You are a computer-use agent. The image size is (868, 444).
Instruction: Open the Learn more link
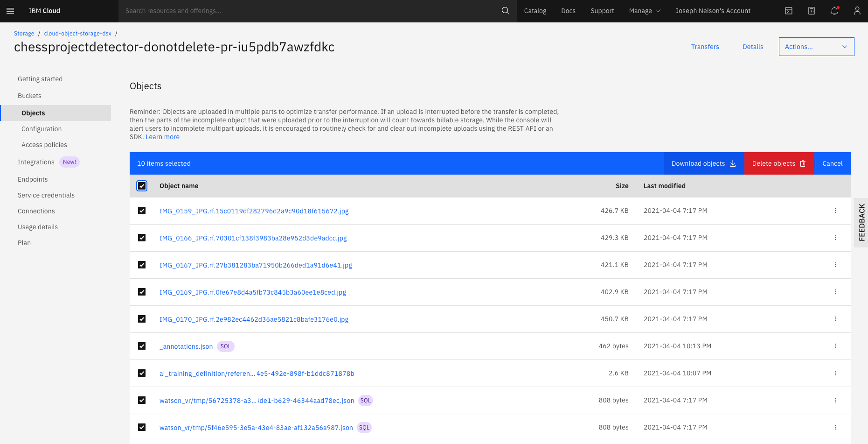click(162, 136)
